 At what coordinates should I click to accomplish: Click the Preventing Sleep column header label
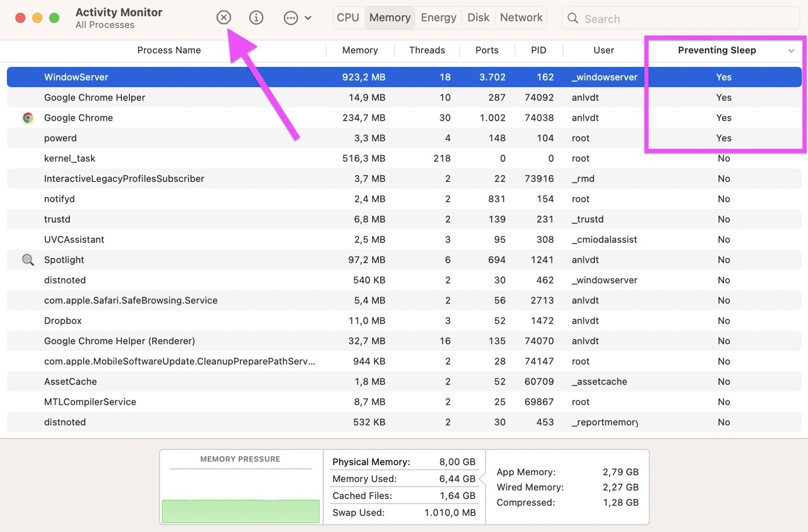716,50
